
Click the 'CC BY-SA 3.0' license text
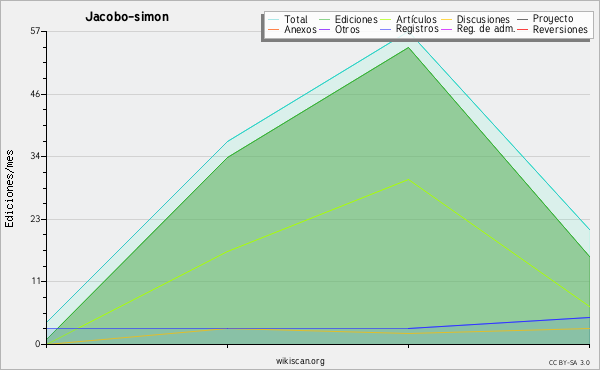point(569,363)
